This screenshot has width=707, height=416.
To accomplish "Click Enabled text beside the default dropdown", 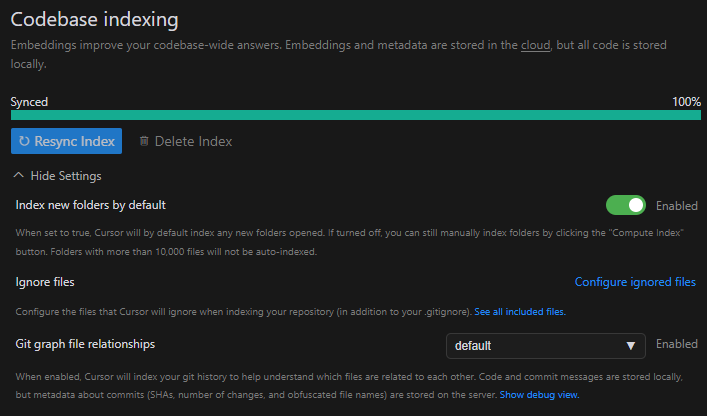I will click(x=677, y=344).
